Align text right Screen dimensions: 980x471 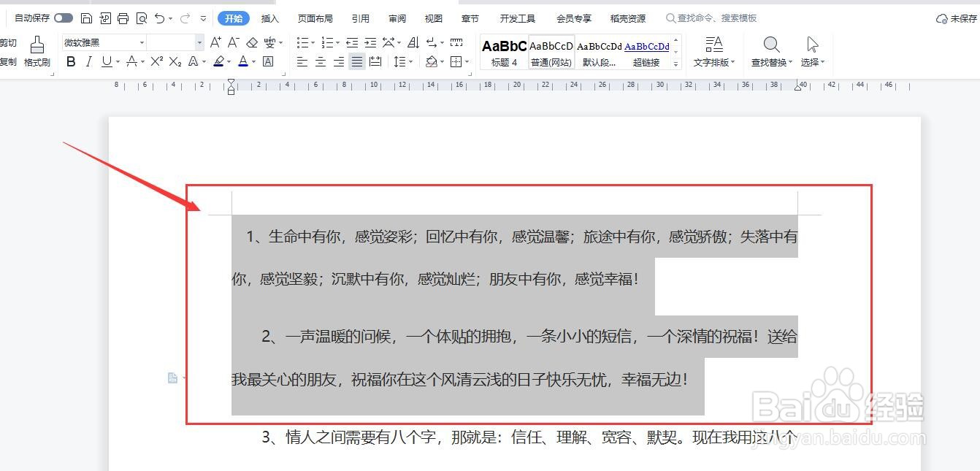339,62
